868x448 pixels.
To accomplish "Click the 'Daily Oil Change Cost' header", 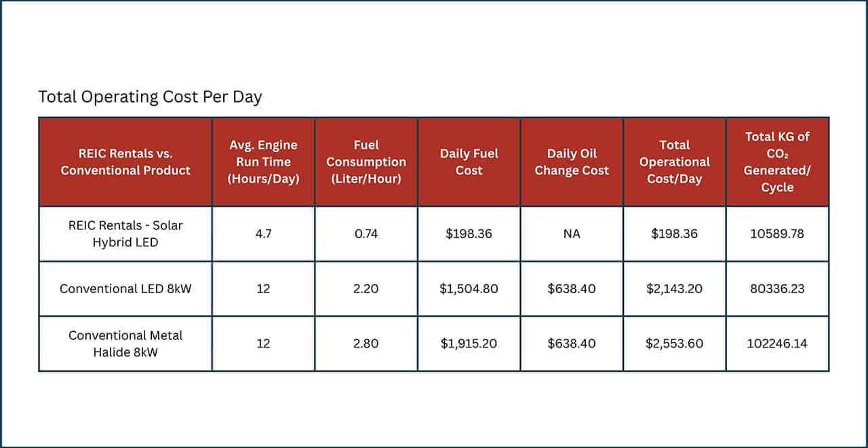I will point(572,162).
